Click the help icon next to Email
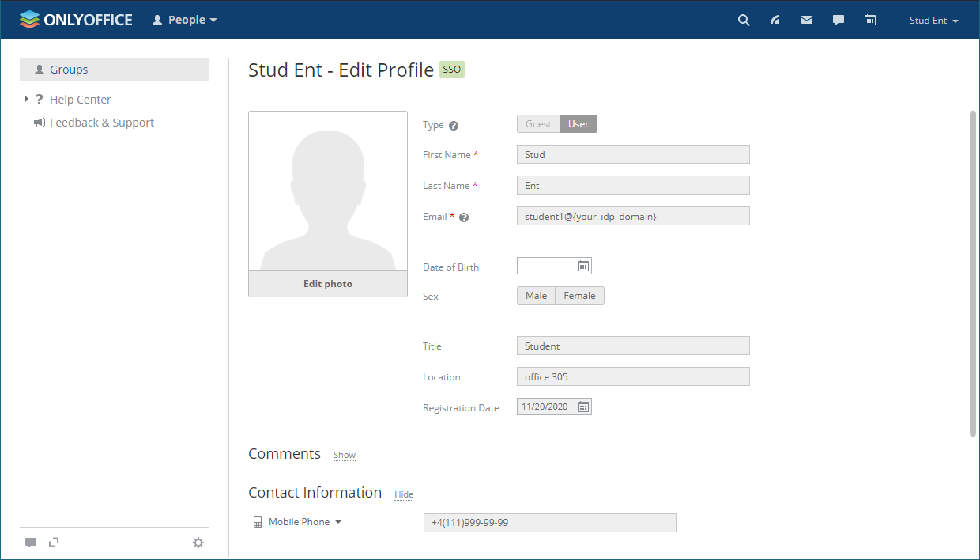Image resolution: width=980 pixels, height=560 pixels. point(464,216)
